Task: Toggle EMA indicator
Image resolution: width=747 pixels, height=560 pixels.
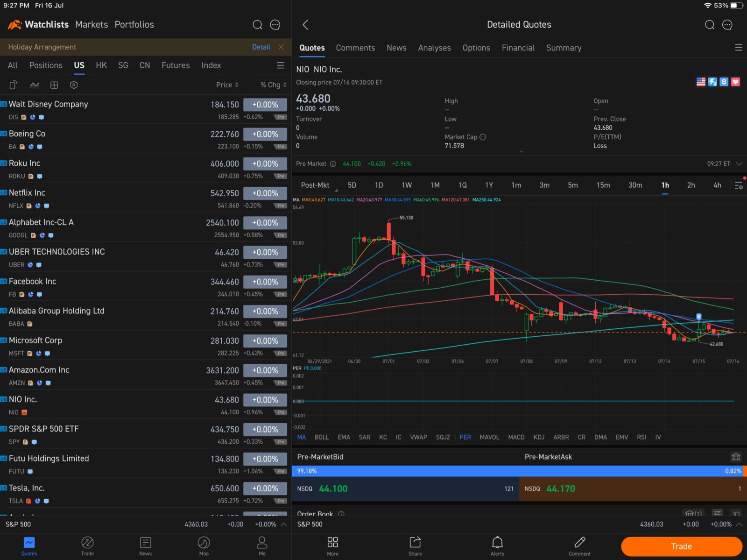Action: point(344,437)
